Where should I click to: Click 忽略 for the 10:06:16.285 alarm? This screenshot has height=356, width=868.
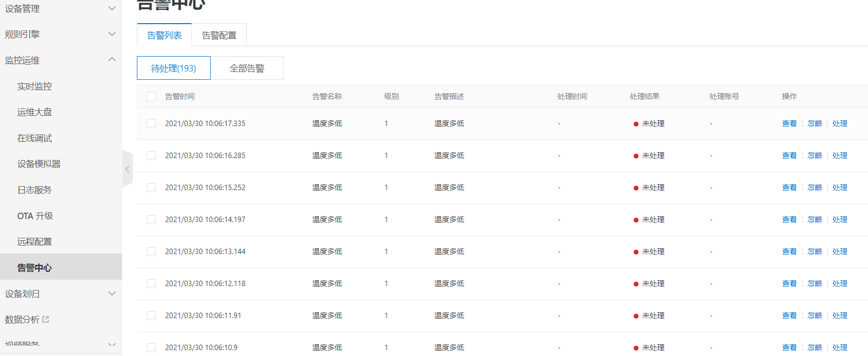pos(815,156)
